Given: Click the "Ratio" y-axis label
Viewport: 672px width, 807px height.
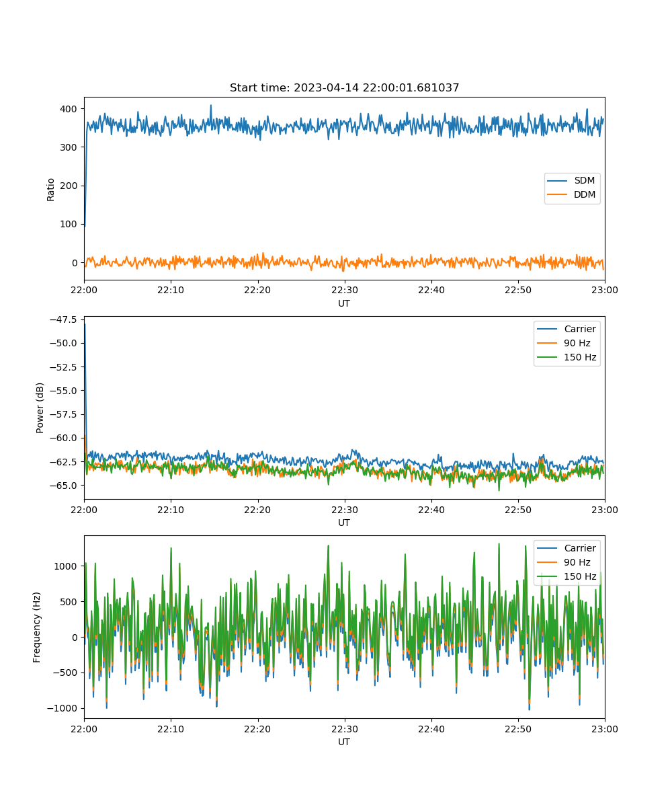Looking at the screenshot, I should (x=51, y=188).
